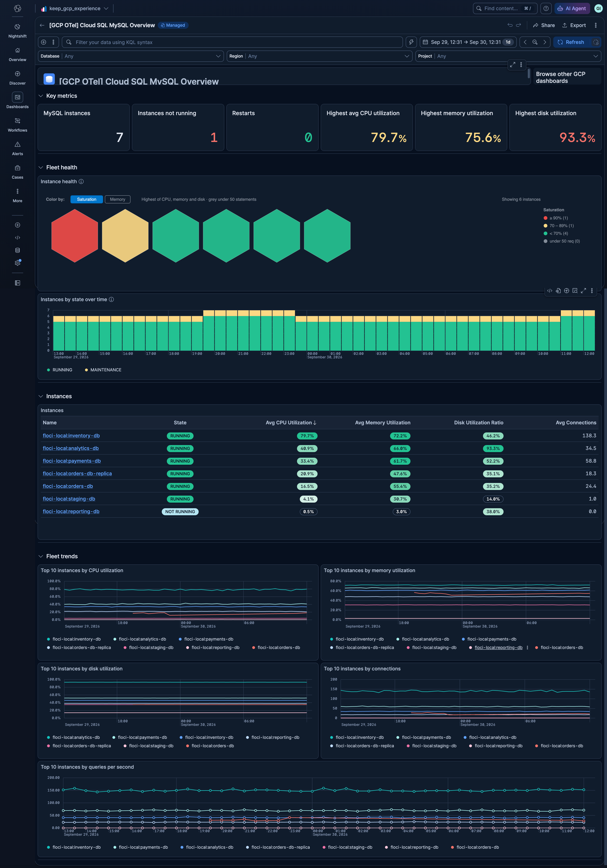Open the help icon in top bar

(x=546, y=8)
